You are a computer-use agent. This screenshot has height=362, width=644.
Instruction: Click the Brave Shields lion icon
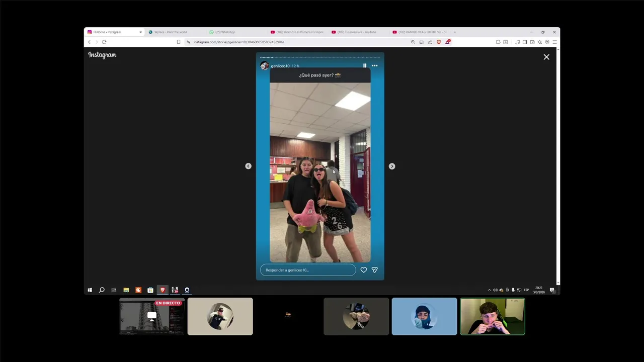[x=439, y=42]
